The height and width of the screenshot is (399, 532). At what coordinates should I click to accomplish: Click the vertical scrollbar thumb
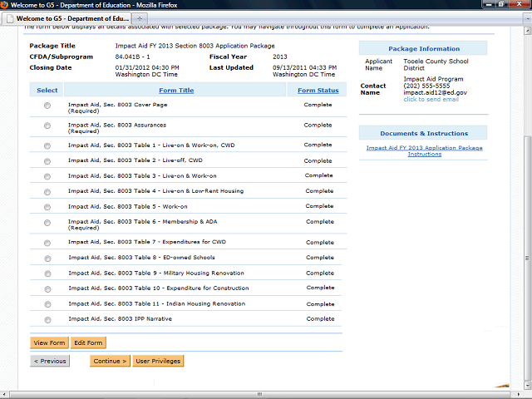point(527,258)
